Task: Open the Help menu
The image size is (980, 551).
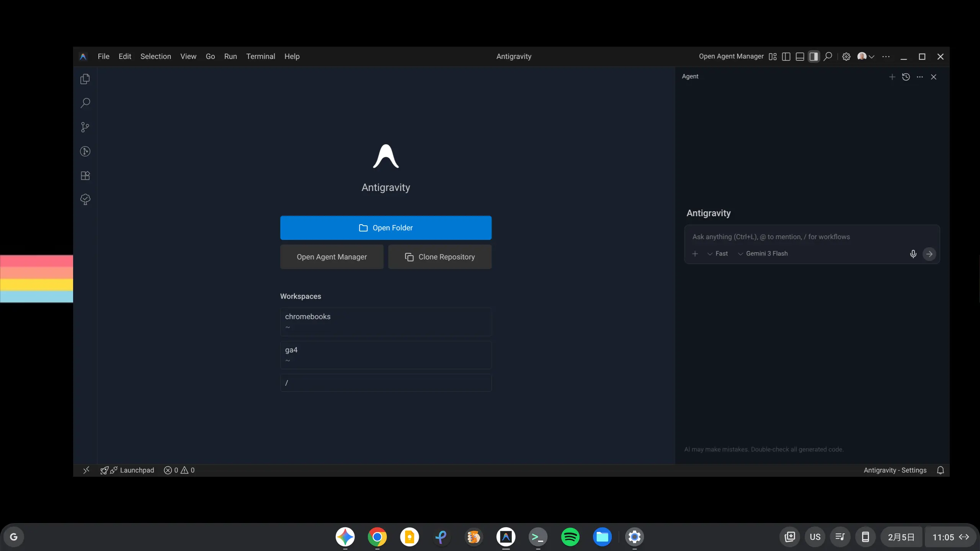Action: point(292,57)
